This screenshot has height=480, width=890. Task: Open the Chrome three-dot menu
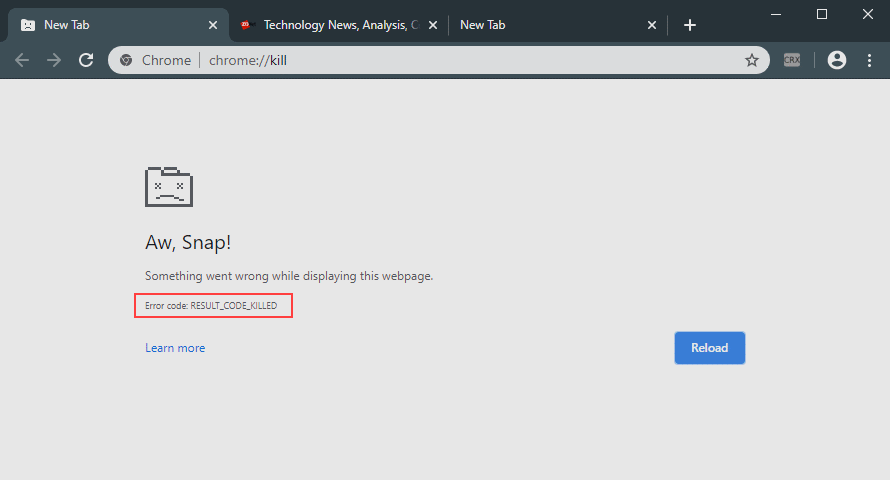click(x=869, y=60)
